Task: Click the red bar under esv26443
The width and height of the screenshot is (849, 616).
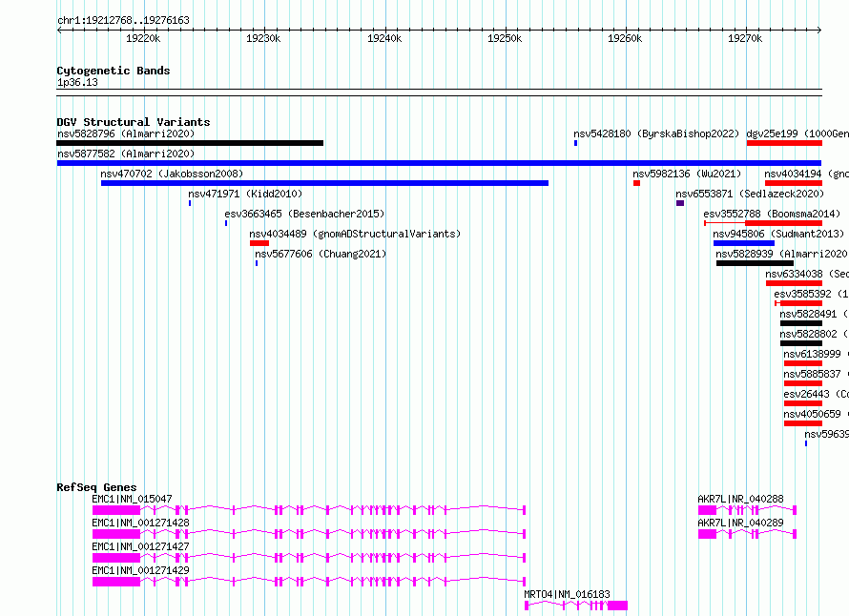Action: tap(803, 403)
